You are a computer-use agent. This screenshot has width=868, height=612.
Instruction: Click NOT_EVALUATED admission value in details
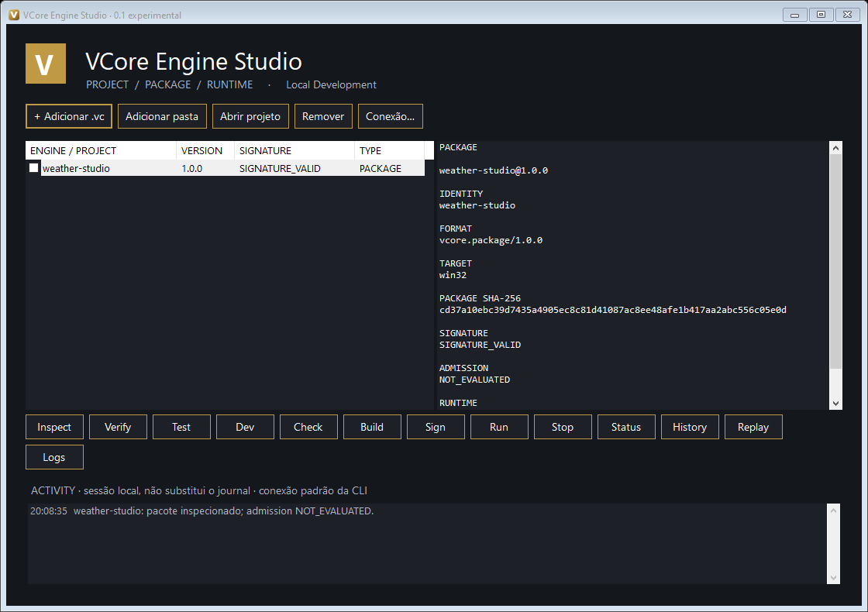[475, 380]
